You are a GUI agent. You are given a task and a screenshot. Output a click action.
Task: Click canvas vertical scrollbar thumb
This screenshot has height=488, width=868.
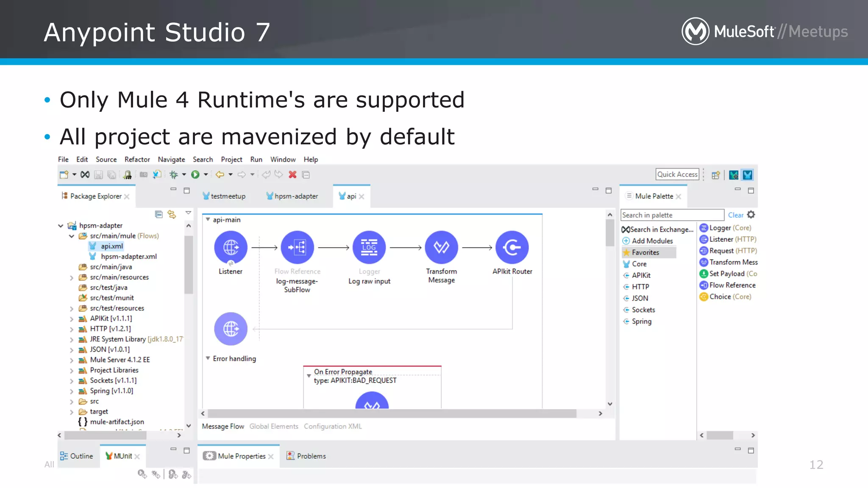(x=610, y=233)
